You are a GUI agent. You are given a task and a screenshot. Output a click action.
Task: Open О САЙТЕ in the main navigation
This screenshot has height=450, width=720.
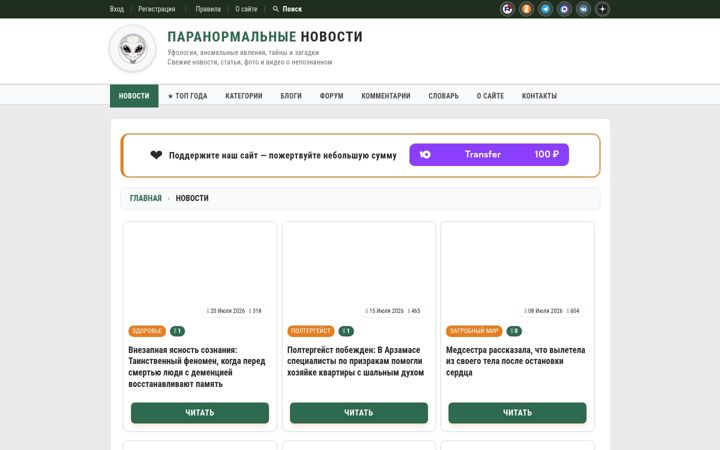coord(490,96)
